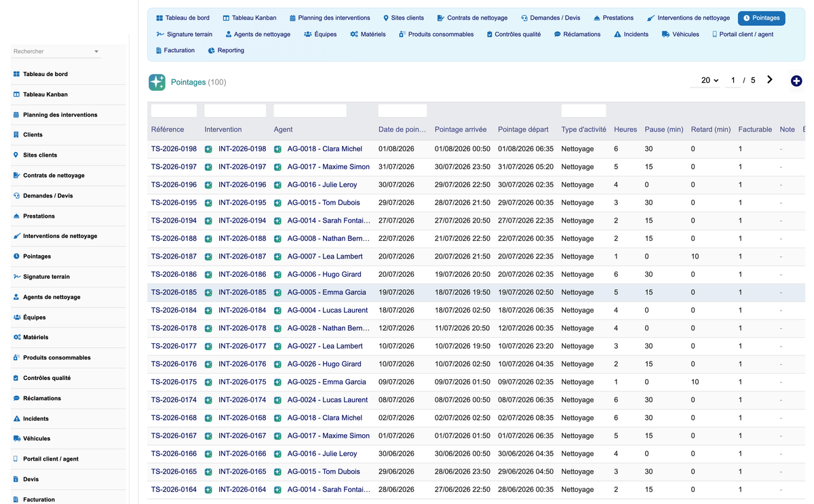Viewport: 814px width, 504px height.
Task: Click the cell 20/07/2026 21:50
Action: [463, 256]
